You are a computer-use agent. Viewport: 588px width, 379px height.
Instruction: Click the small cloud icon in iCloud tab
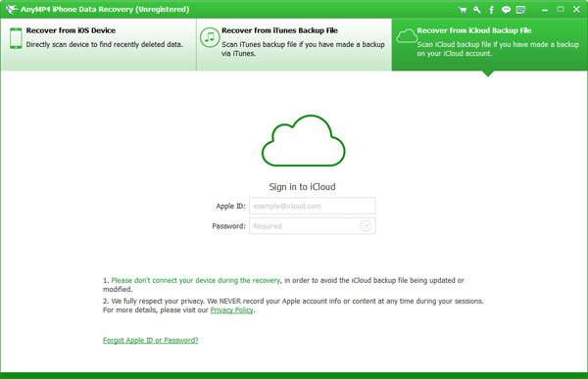point(407,36)
